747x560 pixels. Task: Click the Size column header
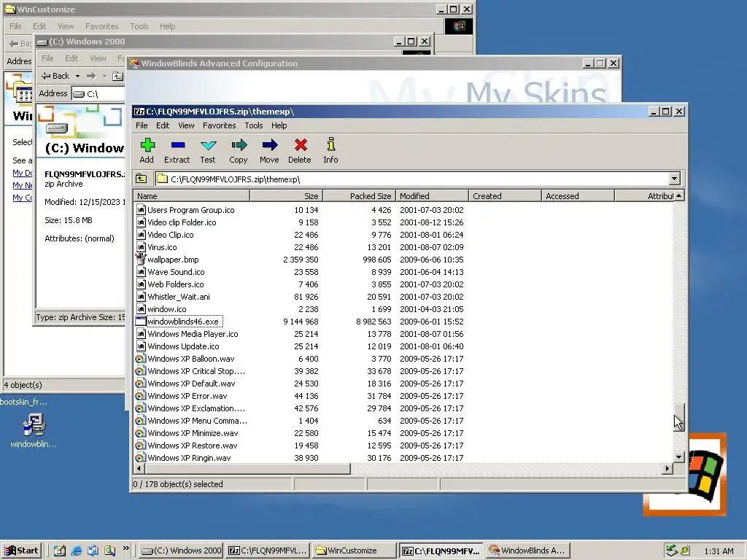pos(287,195)
